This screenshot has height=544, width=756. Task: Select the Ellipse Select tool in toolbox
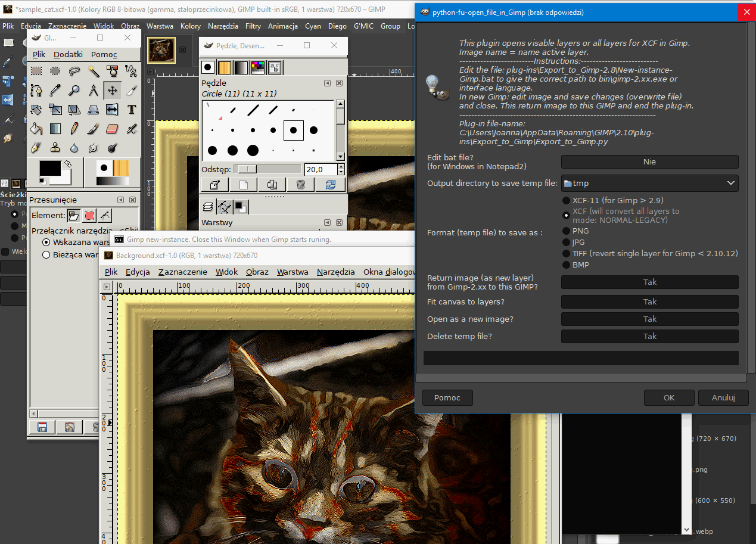(x=55, y=72)
